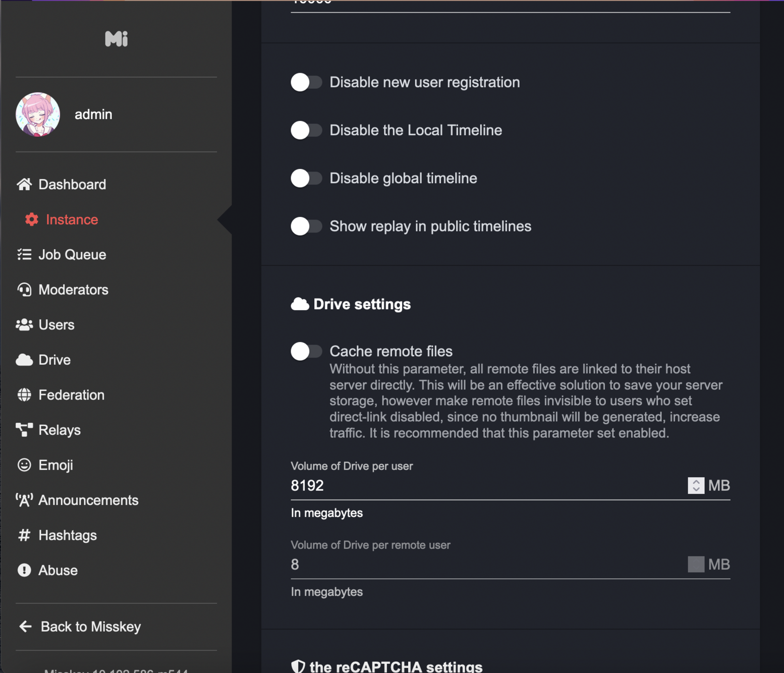Toggle Show replay in public timelines
This screenshot has height=673, width=784.
[306, 226]
